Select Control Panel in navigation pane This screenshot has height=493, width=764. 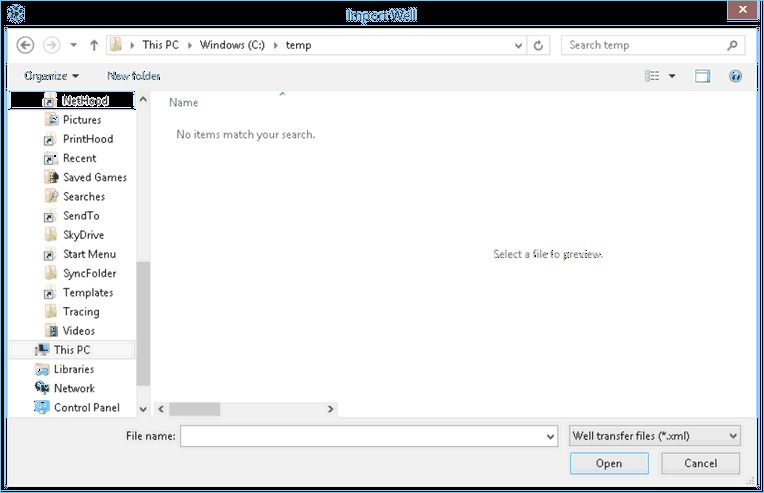point(86,408)
